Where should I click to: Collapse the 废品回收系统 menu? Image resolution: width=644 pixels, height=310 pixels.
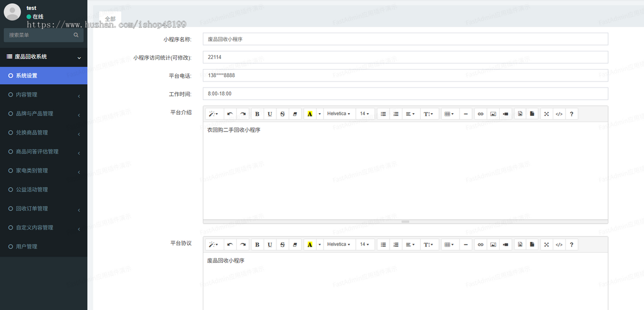(43, 57)
